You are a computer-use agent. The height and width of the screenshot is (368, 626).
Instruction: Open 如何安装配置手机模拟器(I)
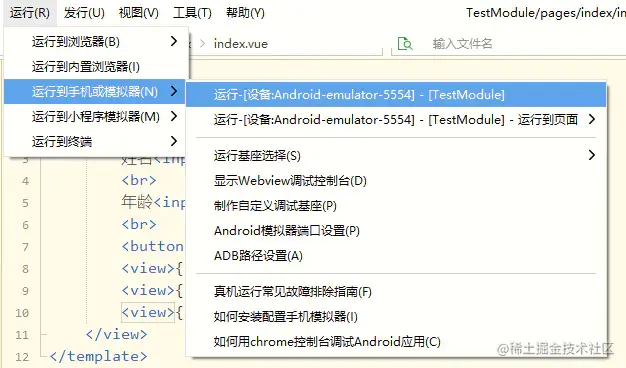396,317
